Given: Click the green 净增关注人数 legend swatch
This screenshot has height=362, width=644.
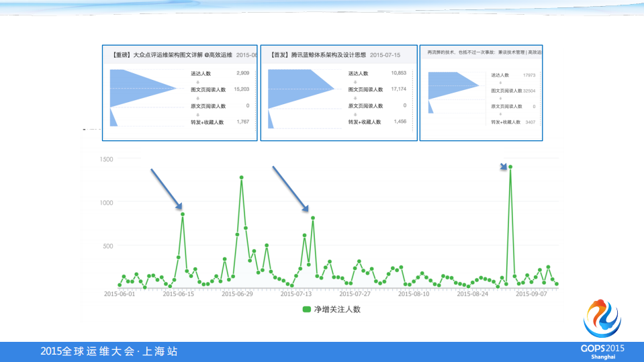Looking at the screenshot, I should (x=306, y=310).
